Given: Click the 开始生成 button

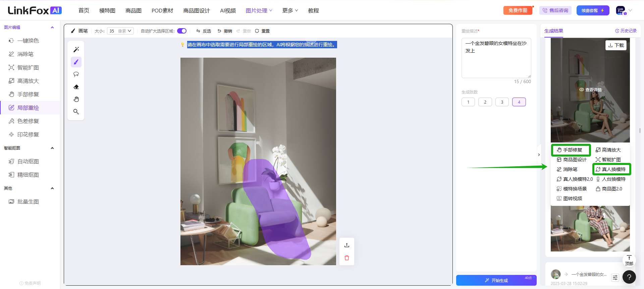Looking at the screenshot, I should pyautogui.click(x=496, y=280).
